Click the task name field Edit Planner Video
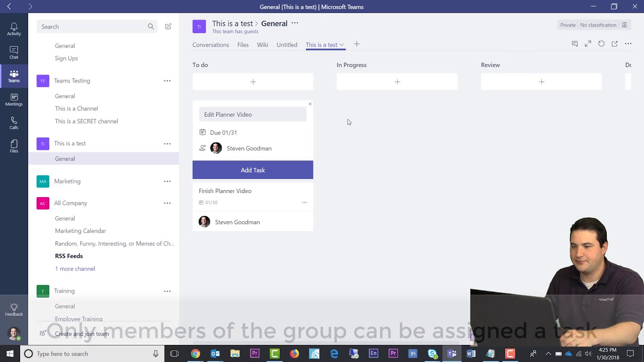This screenshot has height=362, width=644. pyautogui.click(x=253, y=115)
